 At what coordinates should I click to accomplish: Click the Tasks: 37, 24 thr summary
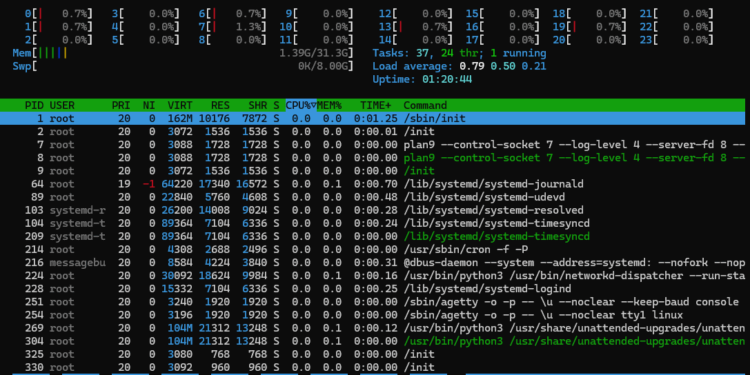coord(459,53)
